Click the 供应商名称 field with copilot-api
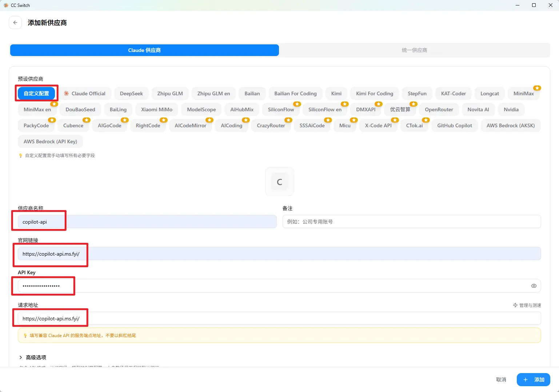Image resolution: width=559 pixels, height=392 pixels. 147,222
